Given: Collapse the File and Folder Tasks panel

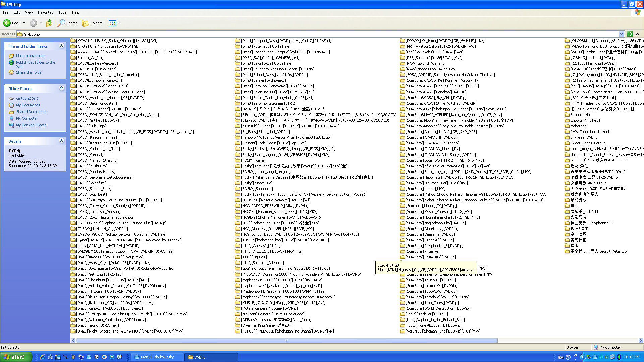Looking at the screenshot, I should coord(61,46).
